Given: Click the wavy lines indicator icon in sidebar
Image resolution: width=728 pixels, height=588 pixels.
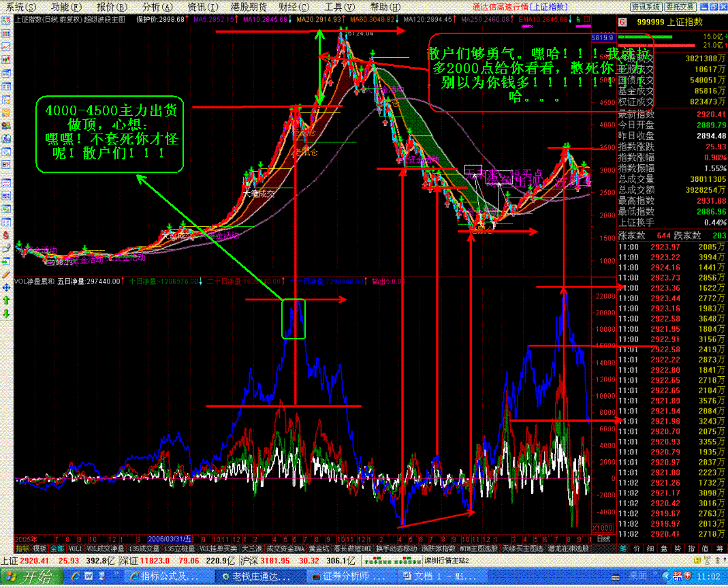Looking at the screenshot, I should 6,183.
